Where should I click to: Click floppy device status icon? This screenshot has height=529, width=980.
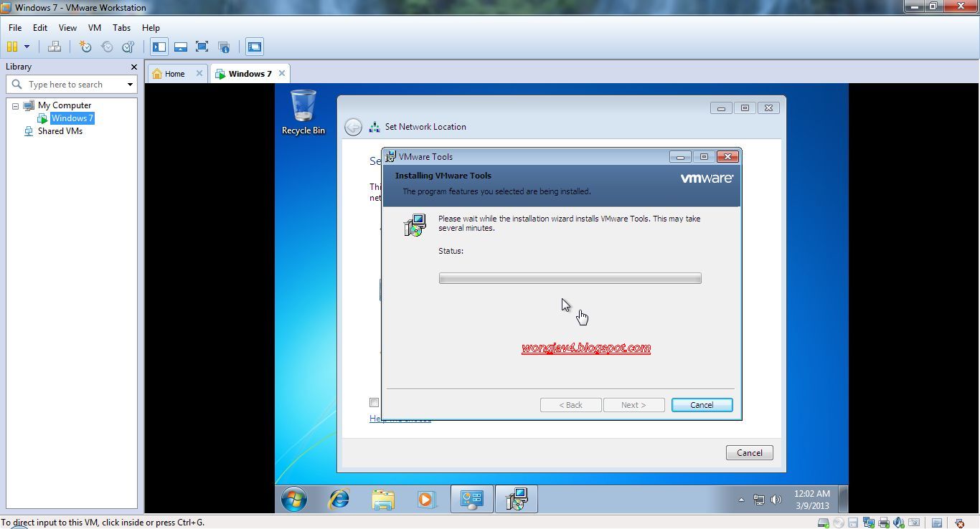pyautogui.click(x=853, y=523)
